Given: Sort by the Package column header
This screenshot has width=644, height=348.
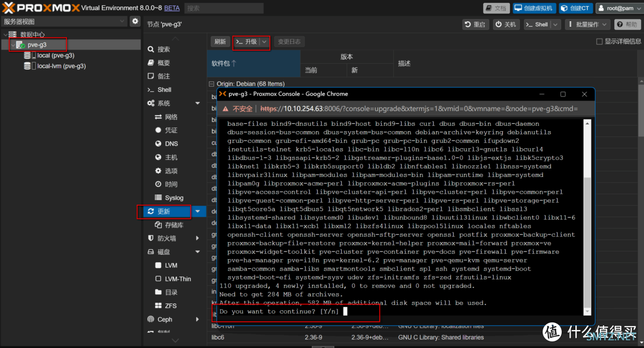Looking at the screenshot, I should 254,63.
